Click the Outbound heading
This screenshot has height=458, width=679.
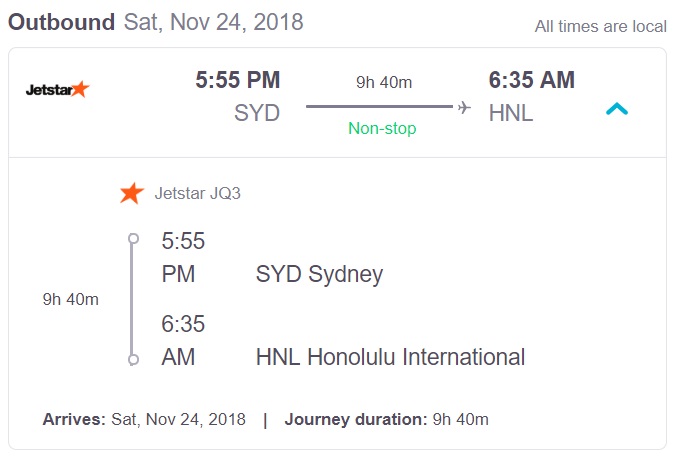click(x=62, y=22)
